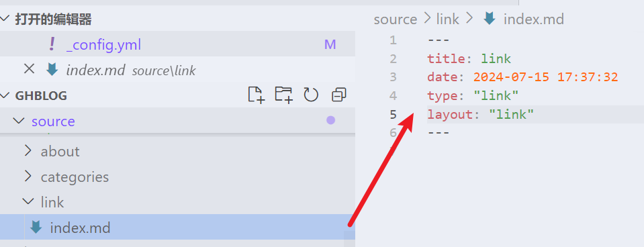Collapse the GHBLOG project section

[x=5, y=95]
